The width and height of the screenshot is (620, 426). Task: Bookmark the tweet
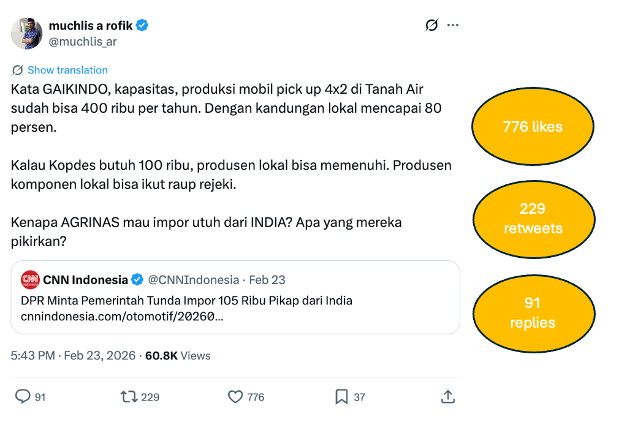[x=342, y=397]
